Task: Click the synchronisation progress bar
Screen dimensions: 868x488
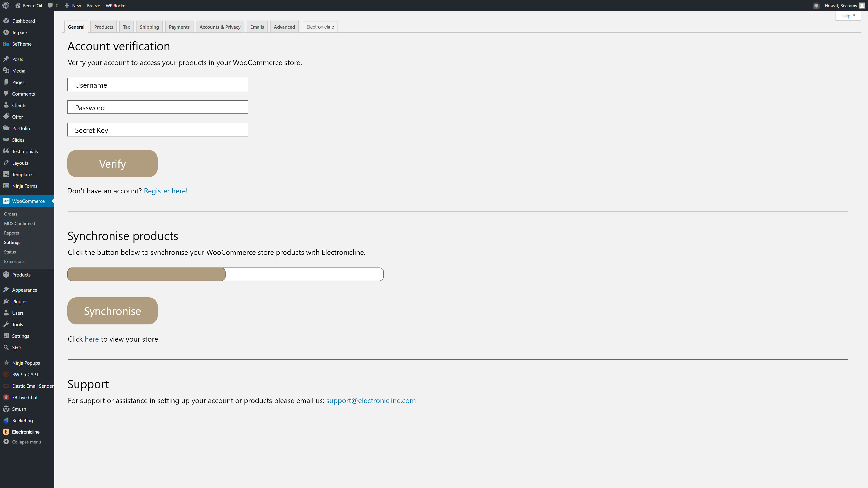Action: coord(225,274)
